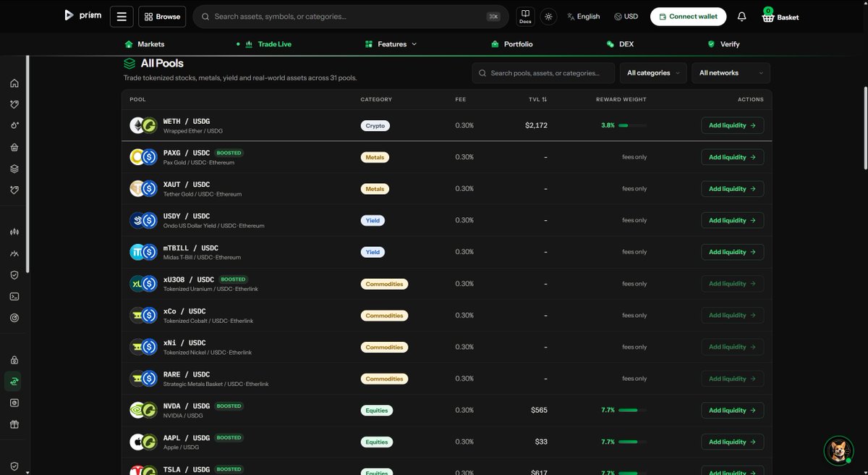The height and width of the screenshot is (475, 868).
Task: Click the $2,172 TVL value
Action: pyautogui.click(x=536, y=125)
